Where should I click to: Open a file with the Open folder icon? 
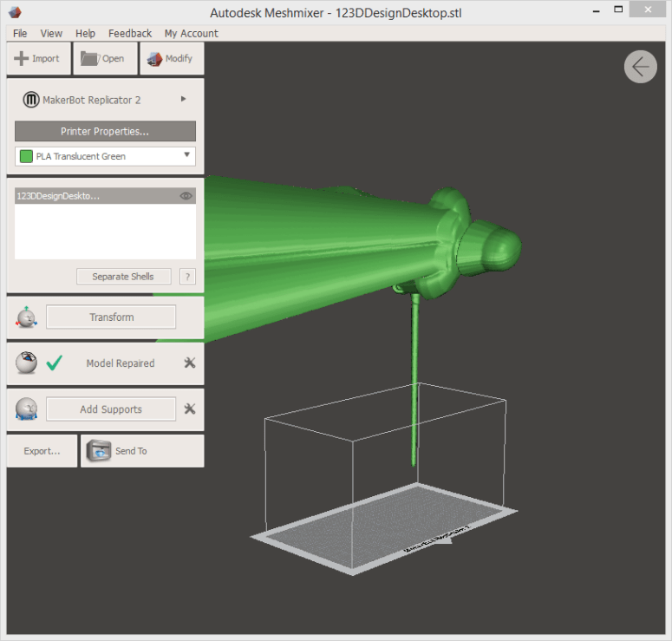90,59
